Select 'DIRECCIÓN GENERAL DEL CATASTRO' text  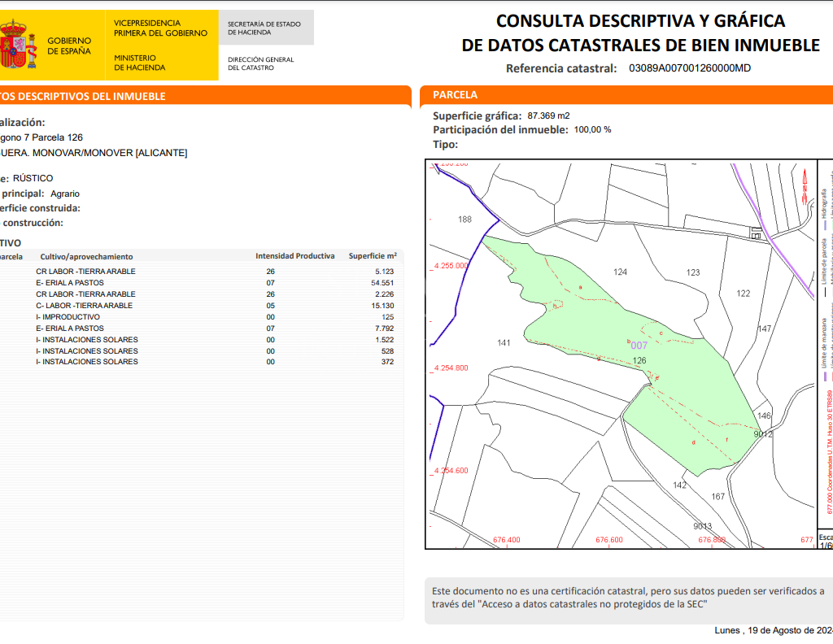[261, 63]
